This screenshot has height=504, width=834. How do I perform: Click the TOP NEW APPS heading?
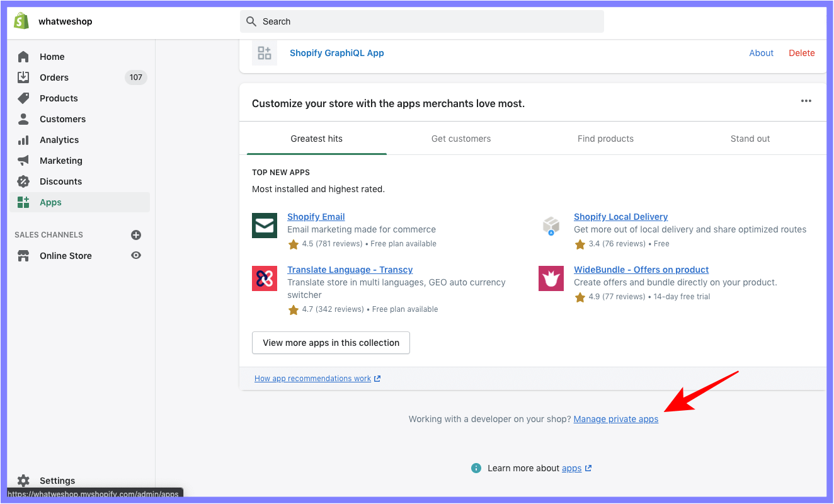[281, 173]
